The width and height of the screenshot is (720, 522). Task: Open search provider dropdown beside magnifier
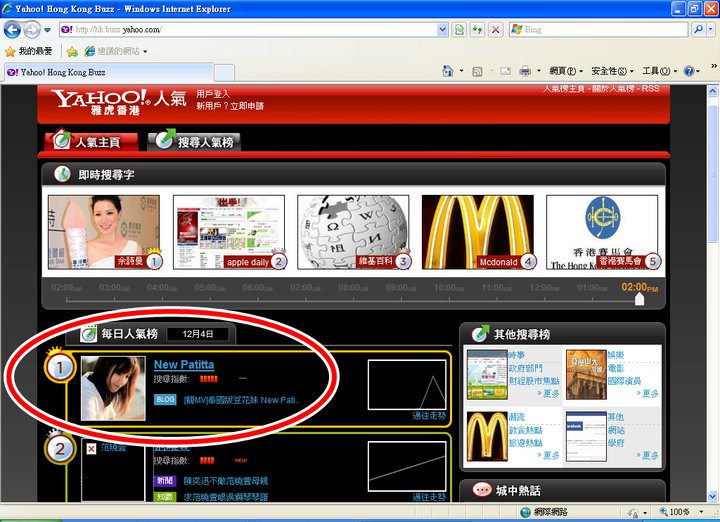click(710, 30)
